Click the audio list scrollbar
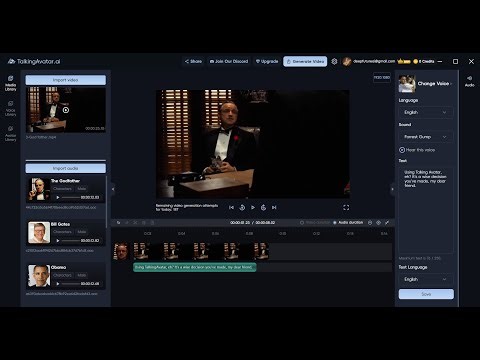The width and height of the screenshot is (480, 360). coord(106,202)
